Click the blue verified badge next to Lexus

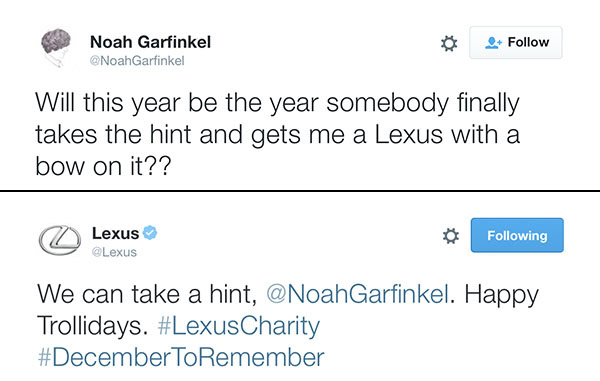[x=150, y=233]
